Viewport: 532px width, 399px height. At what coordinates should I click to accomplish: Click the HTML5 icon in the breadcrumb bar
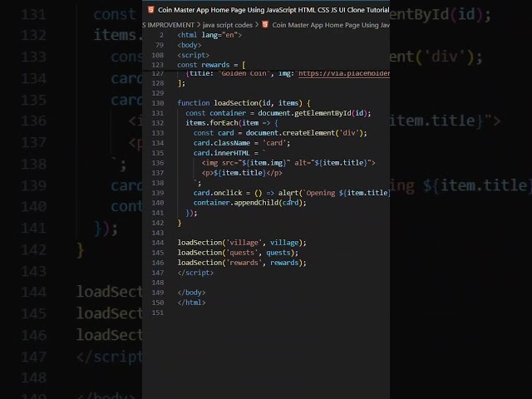(x=265, y=25)
